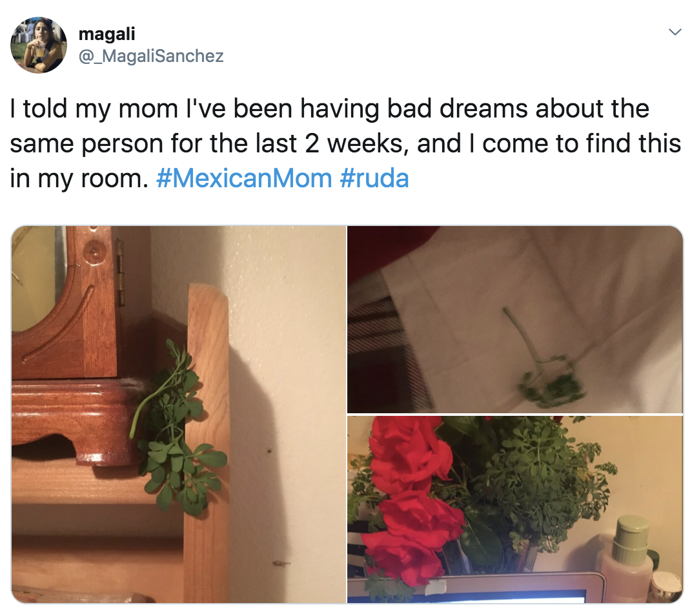The height and width of the screenshot is (616, 692).
Task: View the photo of red roses with rue
Action: [x=515, y=509]
